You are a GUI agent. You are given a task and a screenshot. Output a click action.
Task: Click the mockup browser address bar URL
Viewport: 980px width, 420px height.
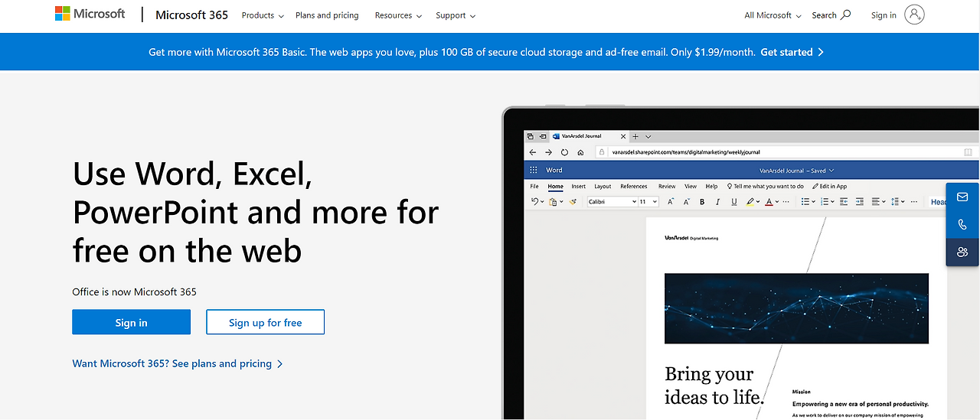pos(685,152)
